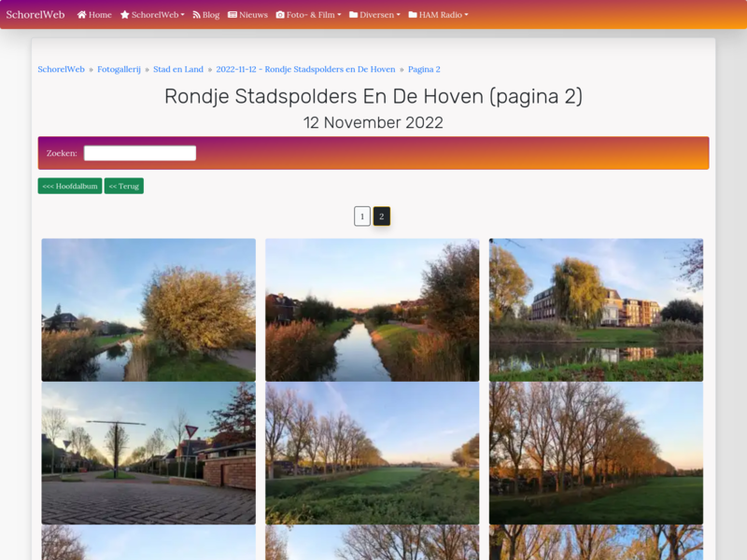Click the Zoeken label
Screen dimensions: 747x560
62,153
